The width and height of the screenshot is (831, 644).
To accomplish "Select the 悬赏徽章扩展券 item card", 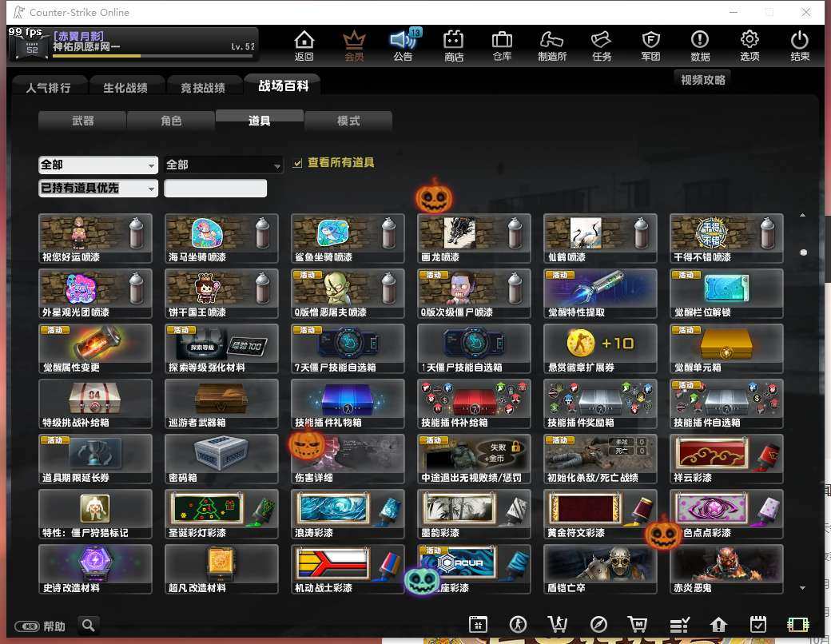I will coord(600,349).
